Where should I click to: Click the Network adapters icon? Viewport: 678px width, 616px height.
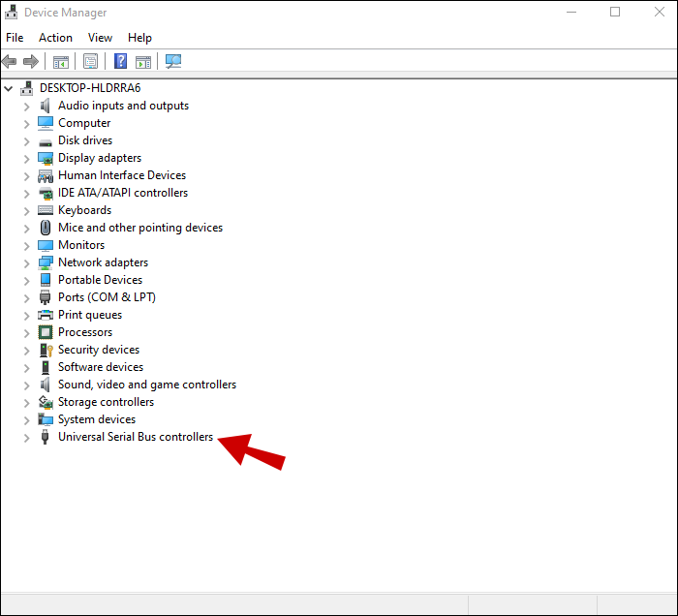(45, 262)
